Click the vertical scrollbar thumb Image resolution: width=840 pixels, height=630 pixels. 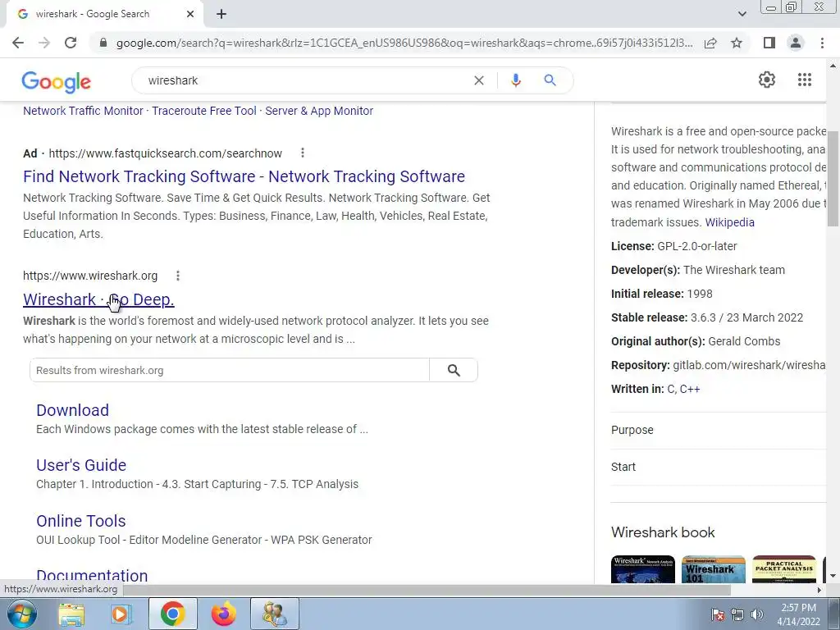[833, 177]
